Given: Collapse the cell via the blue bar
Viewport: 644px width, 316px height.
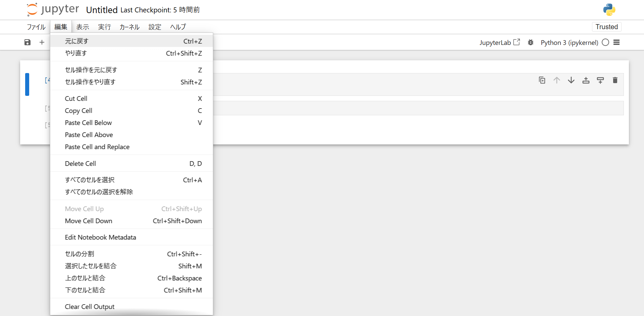Looking at the screenshot, I should (27, 84).
